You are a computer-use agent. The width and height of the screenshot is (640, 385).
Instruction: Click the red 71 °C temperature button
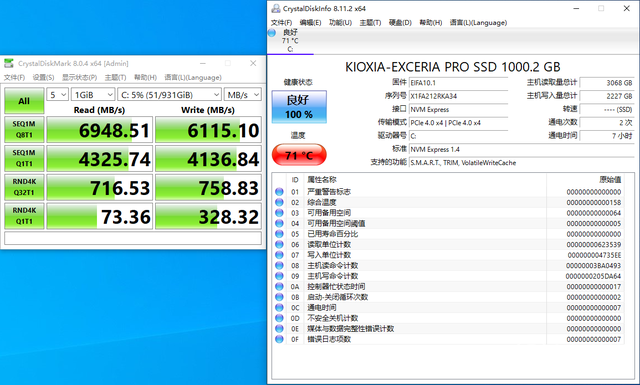click(x=299, y=155)
